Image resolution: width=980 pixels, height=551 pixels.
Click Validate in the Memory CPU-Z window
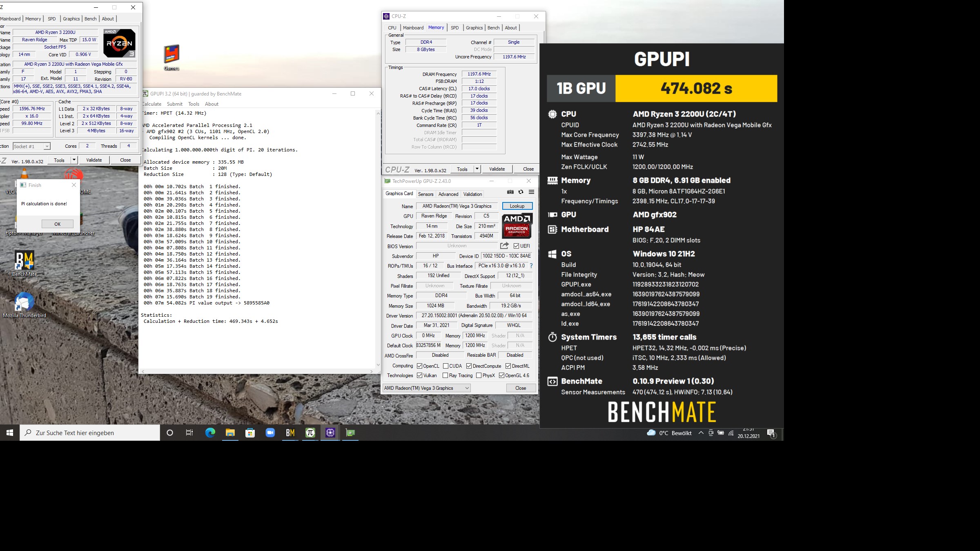click(497, 169)
